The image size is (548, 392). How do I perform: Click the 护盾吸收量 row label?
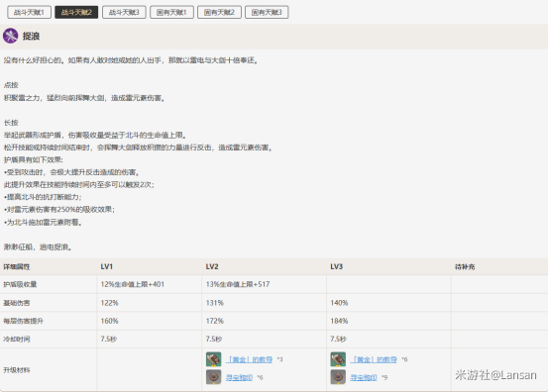tap(20, 284)
